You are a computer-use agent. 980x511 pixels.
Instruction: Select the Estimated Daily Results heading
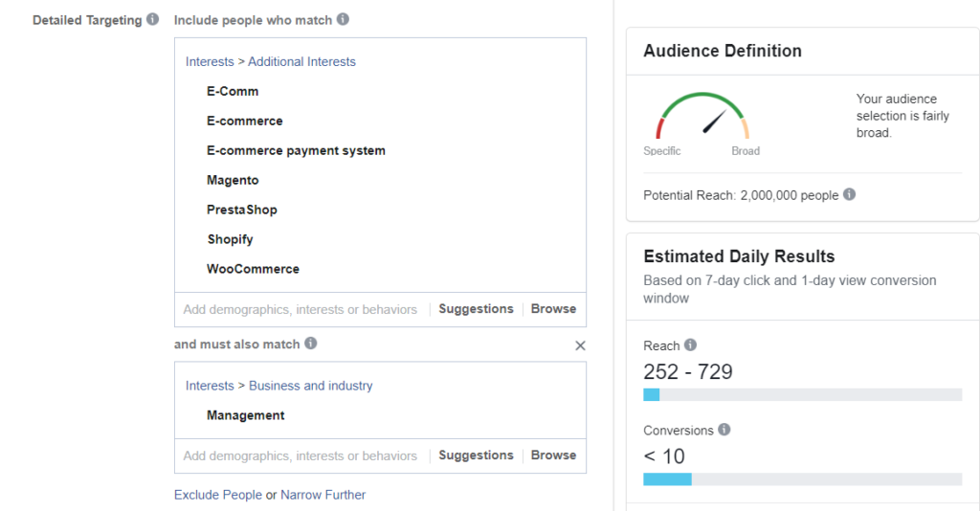click(x=739, y=256)
